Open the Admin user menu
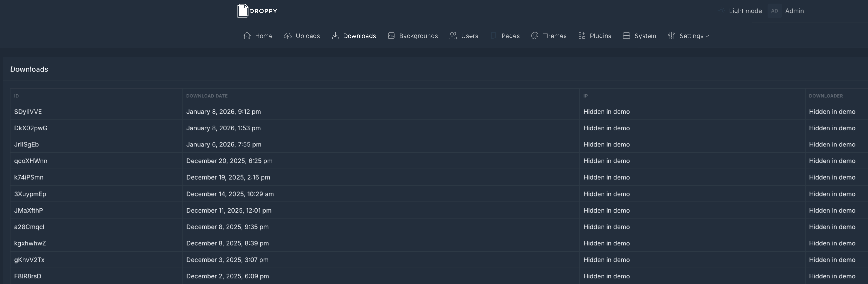The width and height of the screenshot is (868, 284). point(794,11)
